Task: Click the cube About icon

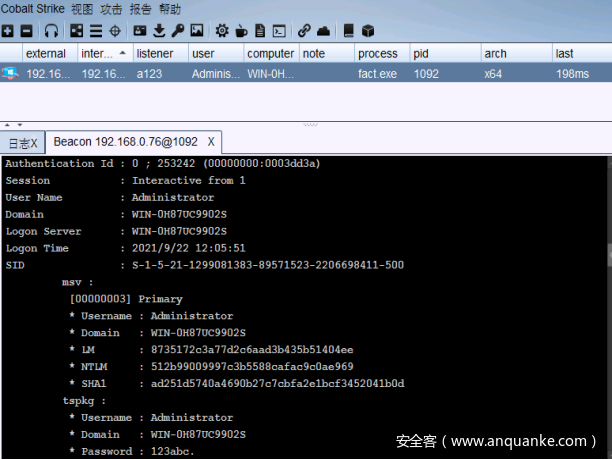Action: [368, 30]
